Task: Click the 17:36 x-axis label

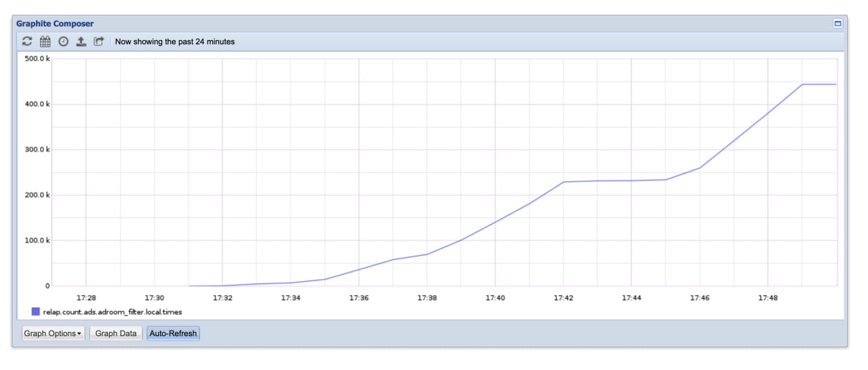Action: click(x=359, y=297)
